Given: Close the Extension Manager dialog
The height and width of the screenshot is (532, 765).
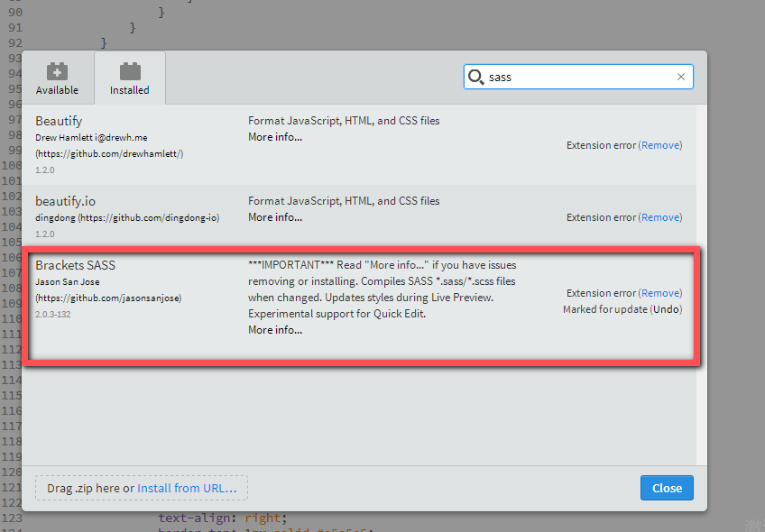Looking at the screenshot, I should click(667, 488).
